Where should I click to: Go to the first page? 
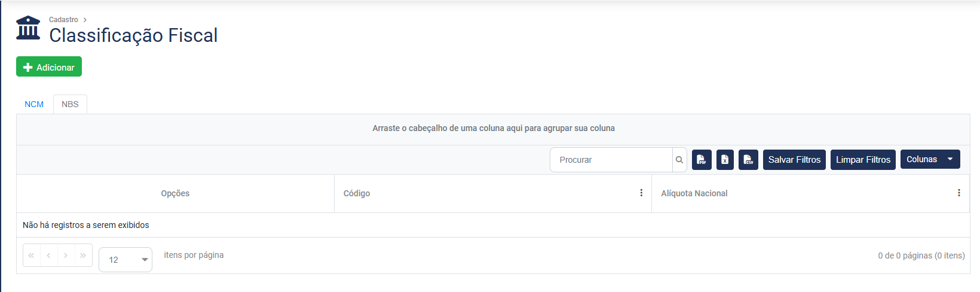tap(32, 255)
